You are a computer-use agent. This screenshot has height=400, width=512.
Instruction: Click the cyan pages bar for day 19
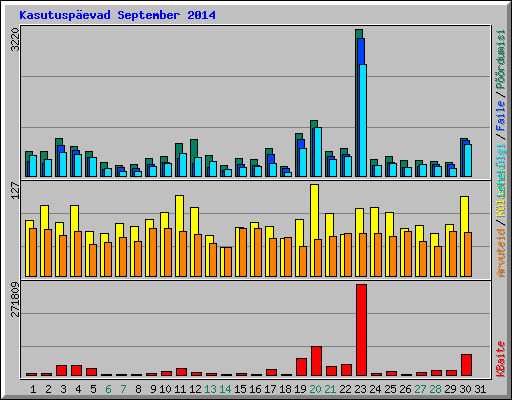click(x=303, y=162)
